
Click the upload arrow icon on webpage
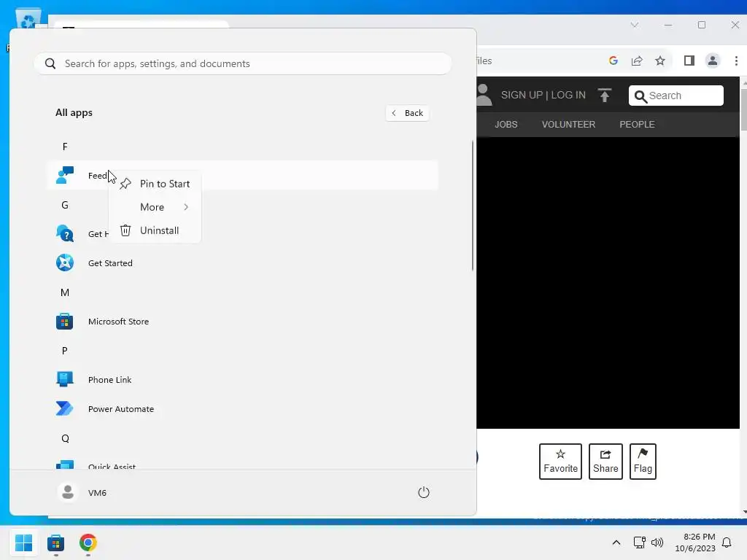point(604,95)
